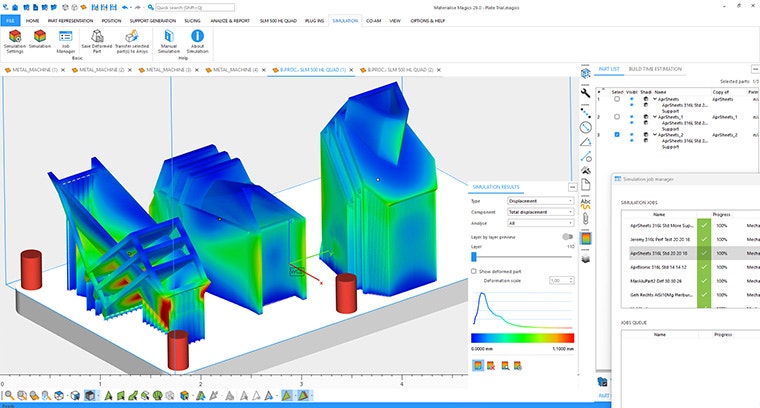
Task: Check the select box for AprSheets
Action: (617, 99)
